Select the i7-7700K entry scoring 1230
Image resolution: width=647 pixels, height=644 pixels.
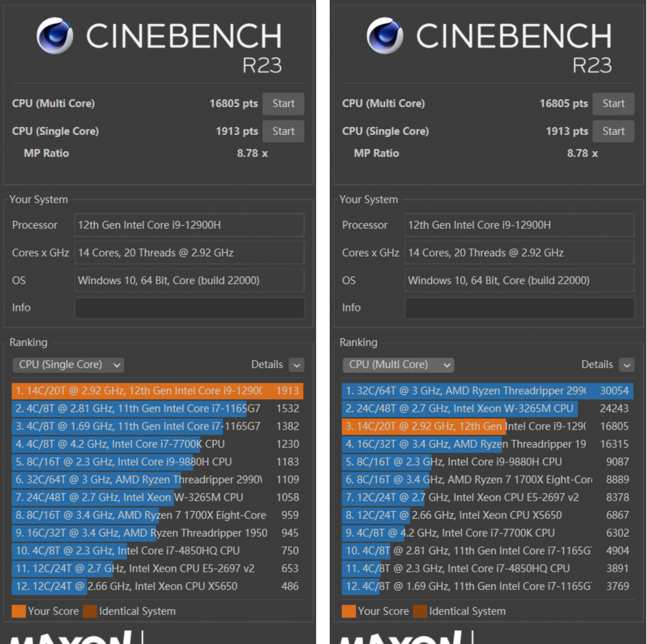(157, 445)
